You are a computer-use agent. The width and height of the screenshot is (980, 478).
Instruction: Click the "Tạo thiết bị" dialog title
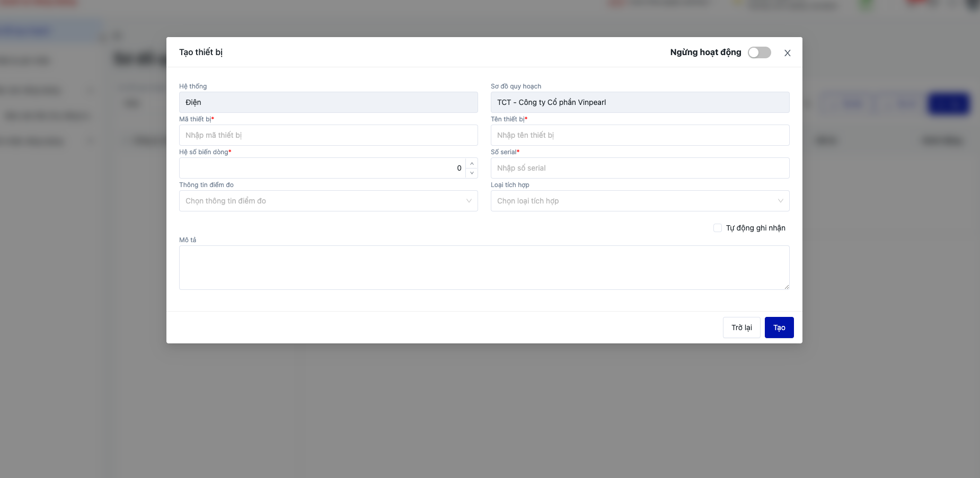coord(201,52)
